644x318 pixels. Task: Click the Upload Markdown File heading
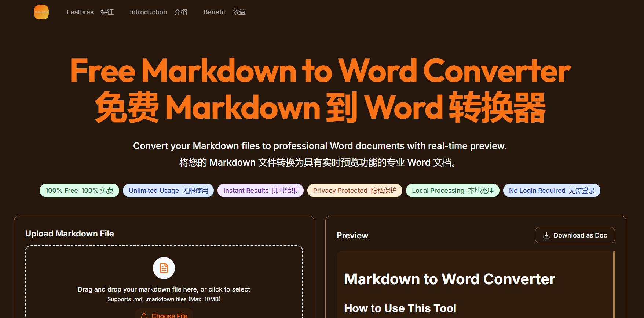[70, 234]
